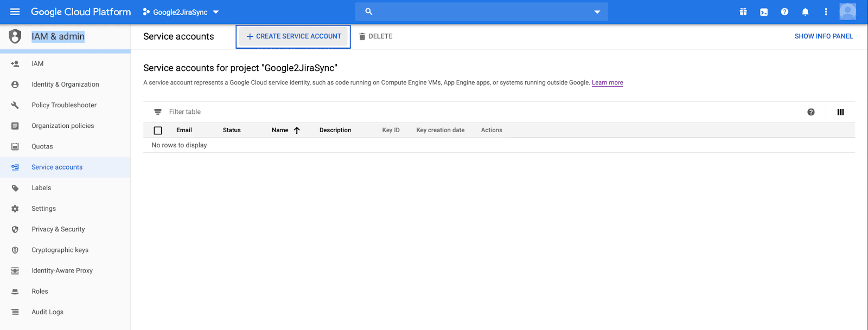Click the search magnifier icon
This screenshot has width=868, height=330.
pos(369,11)
